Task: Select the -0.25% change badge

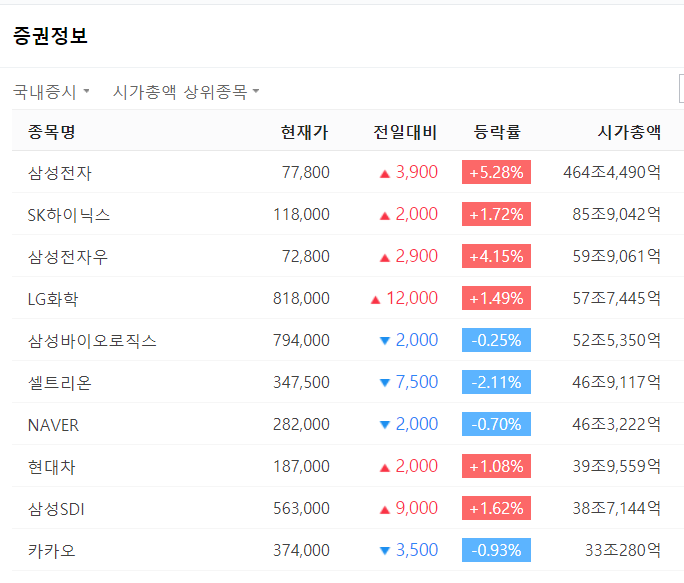Action: pos(496,340)
